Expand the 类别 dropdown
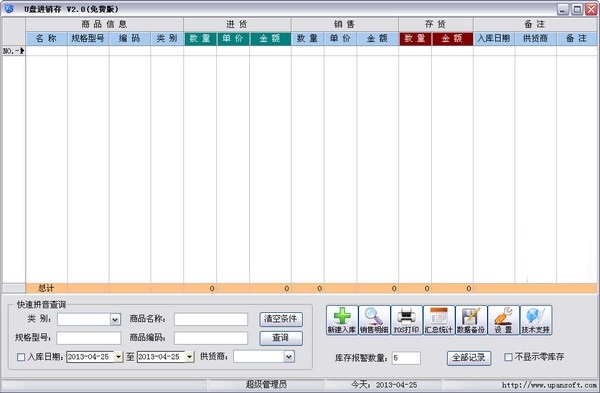This screenshot has height=393, width=600. point(115,319)
